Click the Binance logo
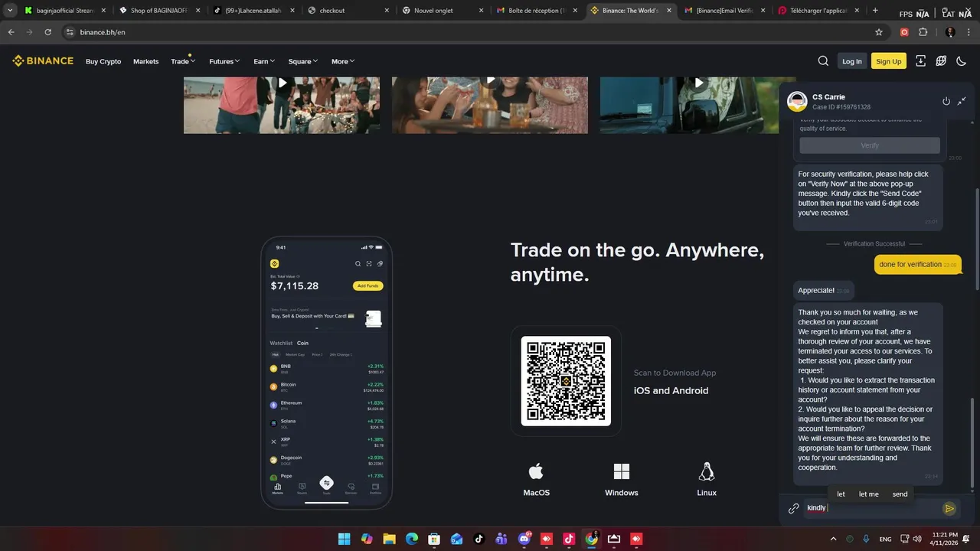The image size is (980, 551). (43, 61)
